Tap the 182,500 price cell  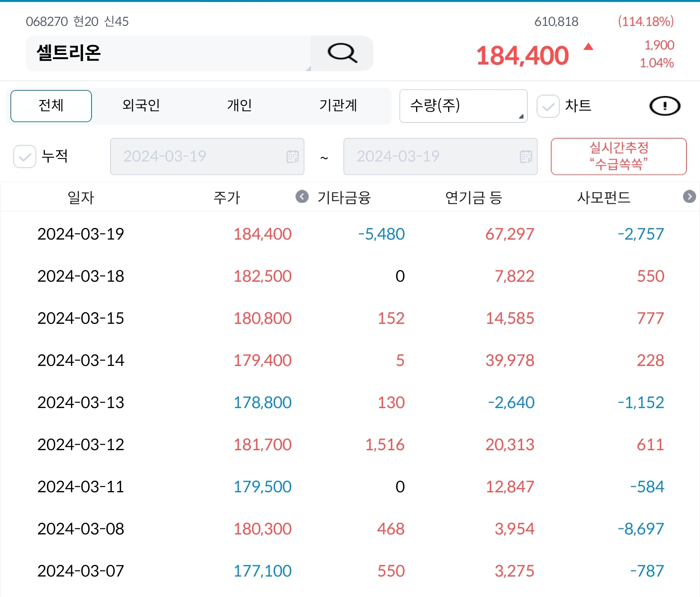[263, 276]
